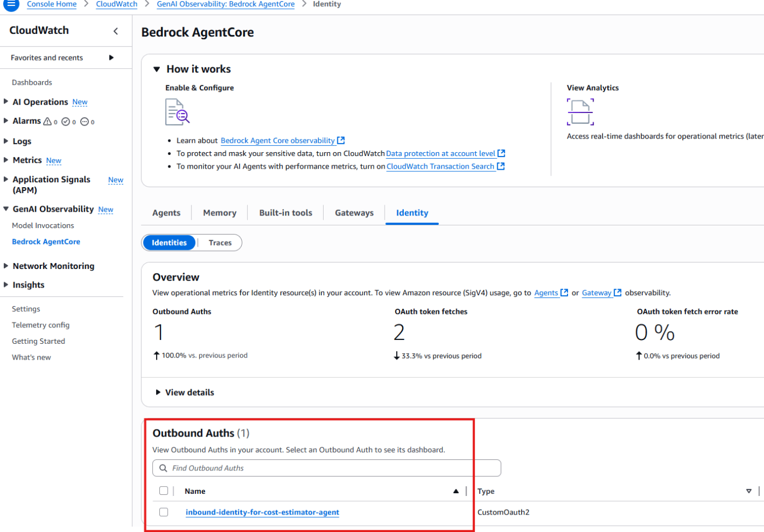Open Telemetry config in sidebar
764x532 pixels.
tap(41, 325)
